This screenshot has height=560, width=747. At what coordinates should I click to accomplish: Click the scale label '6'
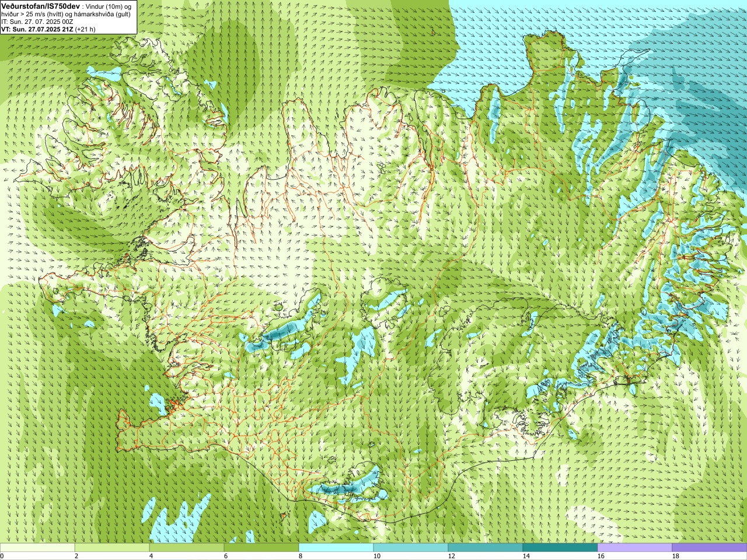(226, 556)
